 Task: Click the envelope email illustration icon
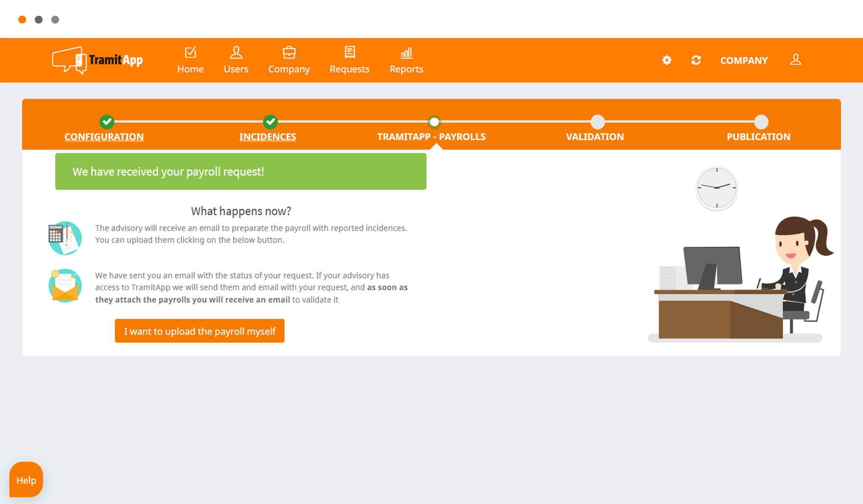click(x=65, y=286)
